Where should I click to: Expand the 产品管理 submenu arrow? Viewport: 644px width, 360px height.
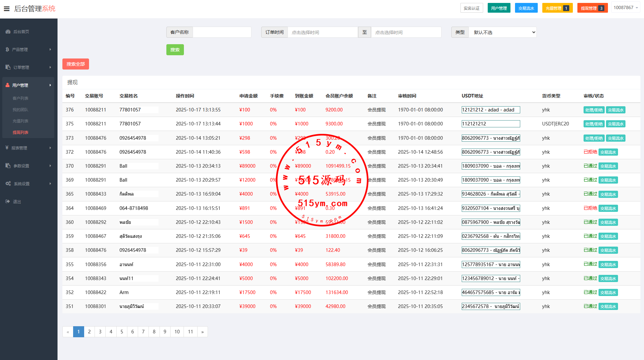pyautogui.click(x=50, y=50)
